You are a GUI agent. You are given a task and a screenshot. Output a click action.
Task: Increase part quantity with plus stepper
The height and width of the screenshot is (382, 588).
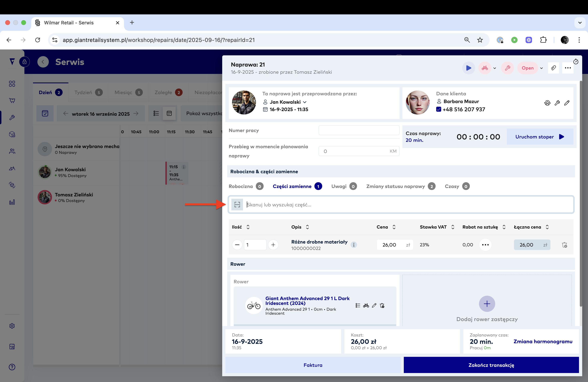[273, 245]
